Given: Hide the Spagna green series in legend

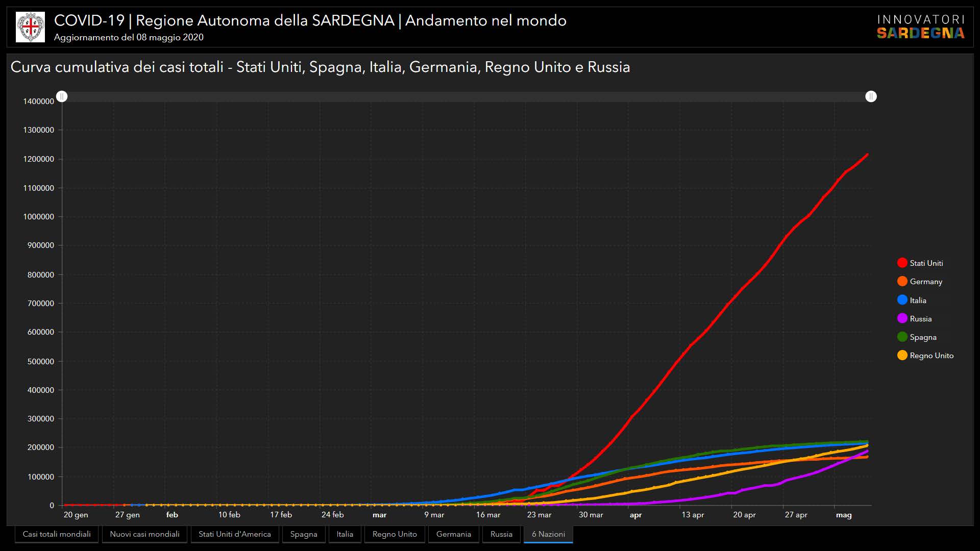Looking at the screenshot, I should [902, 337].
